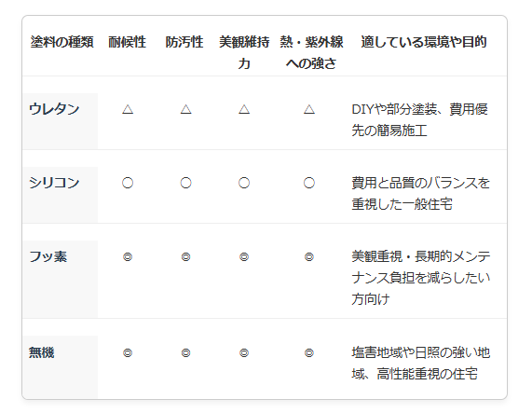Image resolution: width=532 pixels, height=413 pixels.
Task: Click the シリコン 熱・紫外線 circle symbol
Action: coord(309,183)
